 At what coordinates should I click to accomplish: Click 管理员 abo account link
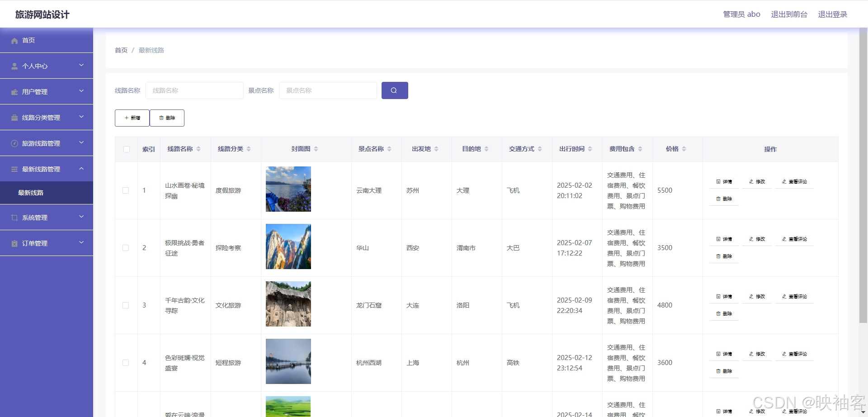click(741, 14)
